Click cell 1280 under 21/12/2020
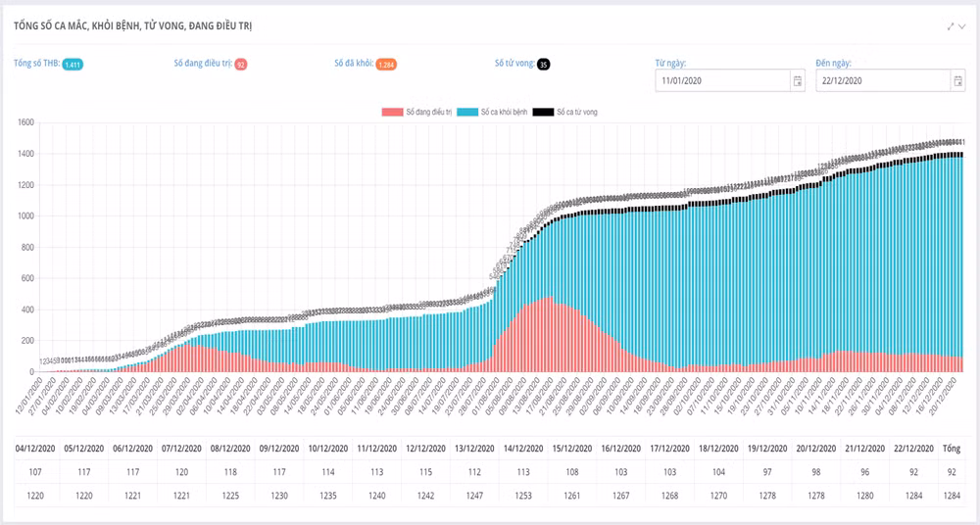Viewport: 980px width, 525px height. point(863,496)
